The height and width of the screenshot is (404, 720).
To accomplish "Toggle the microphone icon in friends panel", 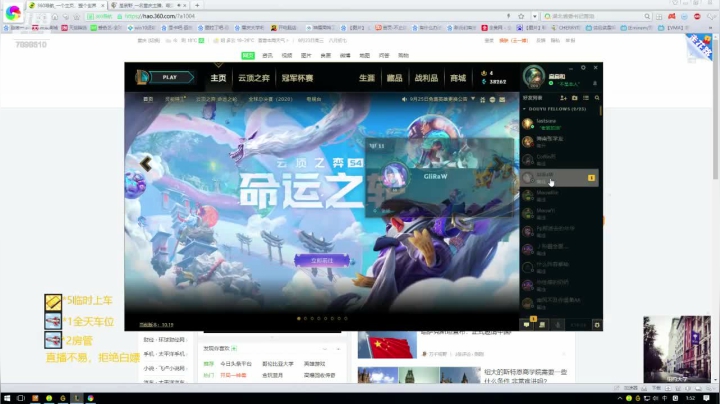I will tap(558, 325).
